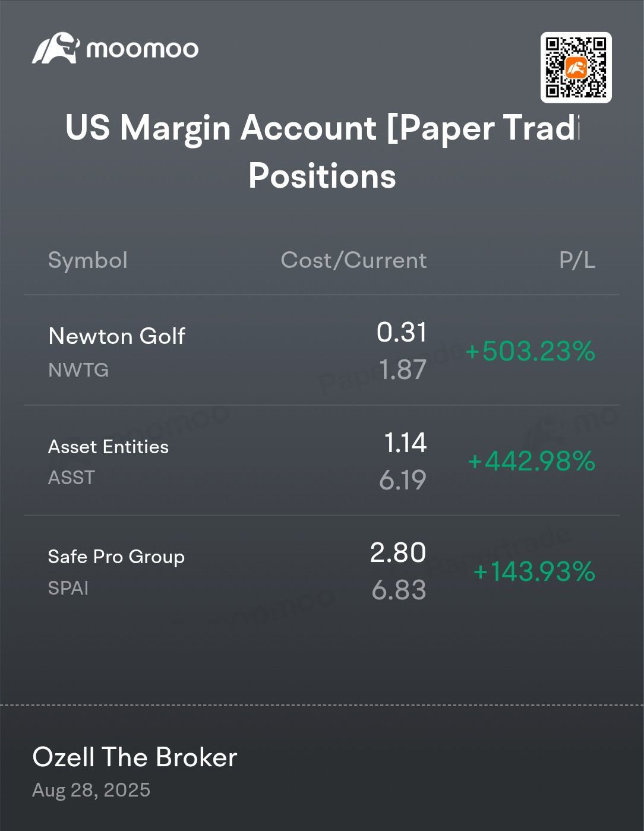Image resolution: width=644 pixels, height=831 pixels.
Task: Open the Asset Entities position row
Action: (322, 460)
